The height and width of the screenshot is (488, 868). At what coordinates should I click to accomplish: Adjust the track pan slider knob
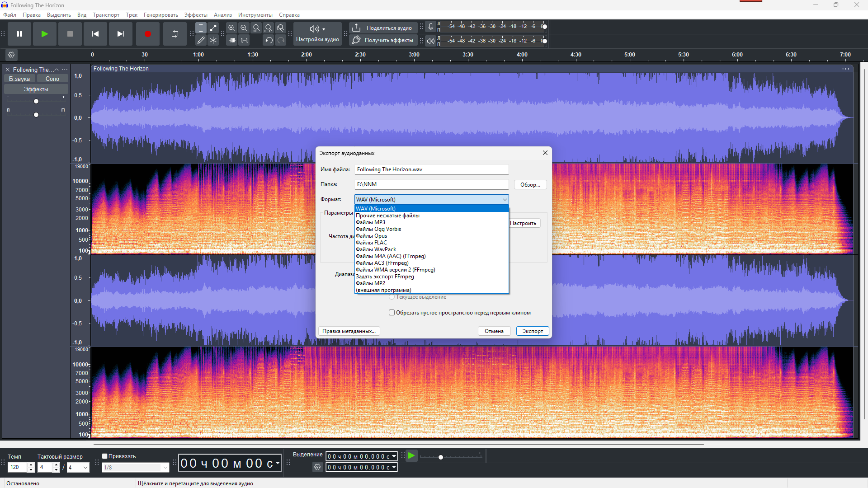coord(36,115)
